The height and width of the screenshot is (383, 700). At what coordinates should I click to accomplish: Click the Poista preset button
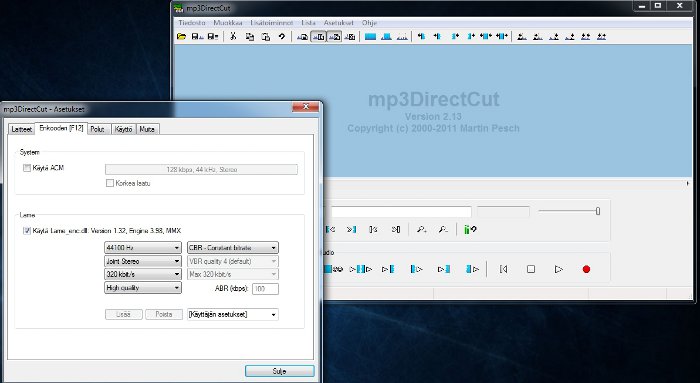tap(163, 314)
